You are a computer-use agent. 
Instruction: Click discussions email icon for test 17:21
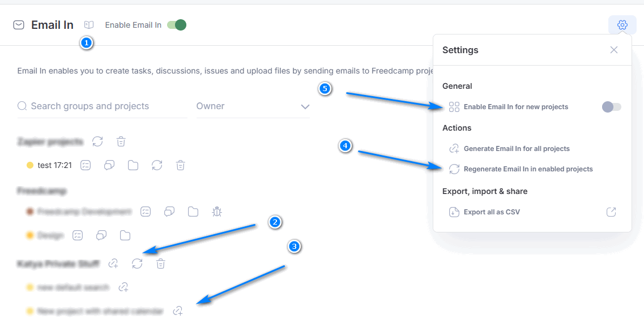point(109,165)
